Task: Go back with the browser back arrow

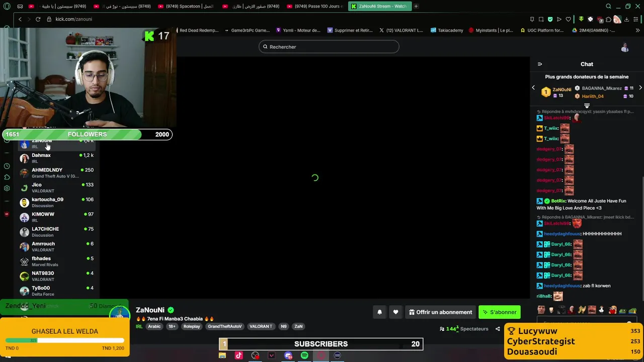Action: 20,19
